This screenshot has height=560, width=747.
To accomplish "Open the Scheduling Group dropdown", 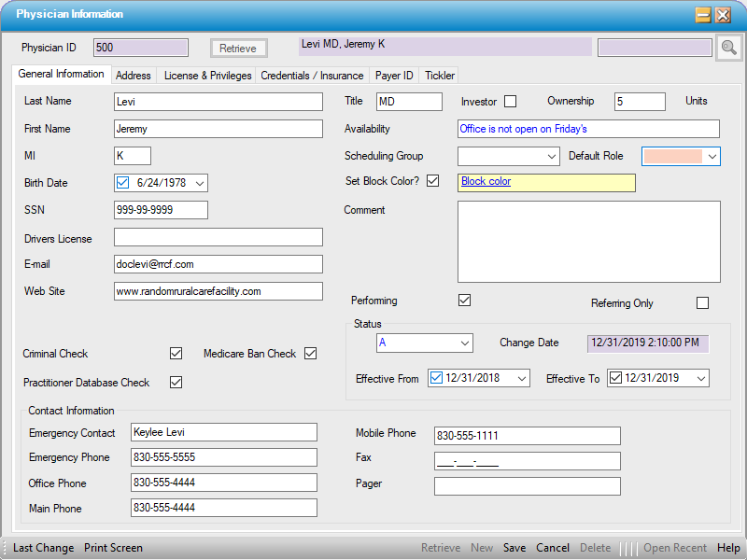I will [550, 157].
